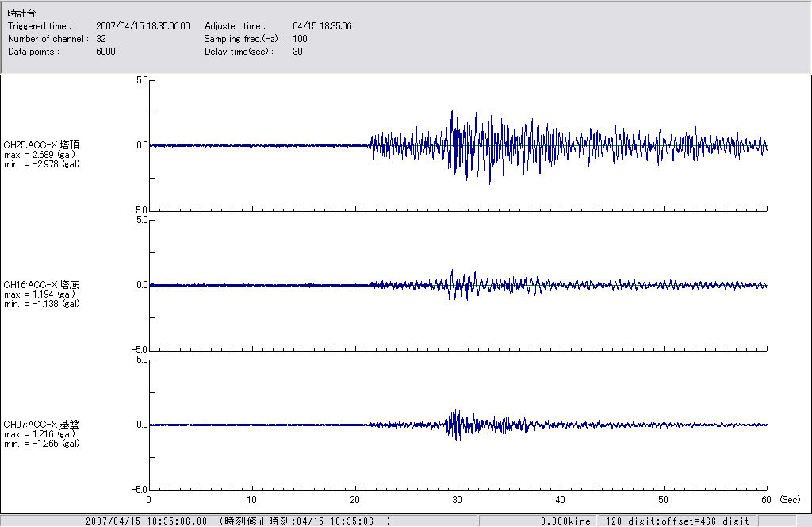Click the 10 second tick on time axis
812x527 pixels.
tap(251, 500)
